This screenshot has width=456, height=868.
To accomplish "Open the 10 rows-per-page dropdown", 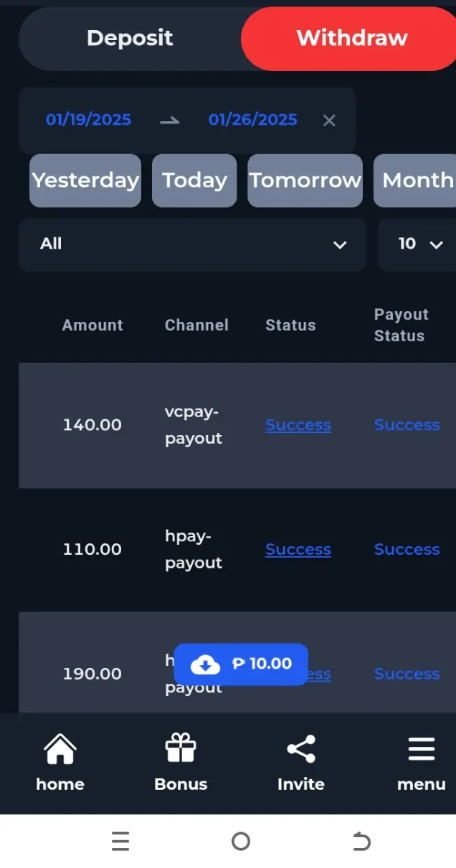I will [417, 244].
